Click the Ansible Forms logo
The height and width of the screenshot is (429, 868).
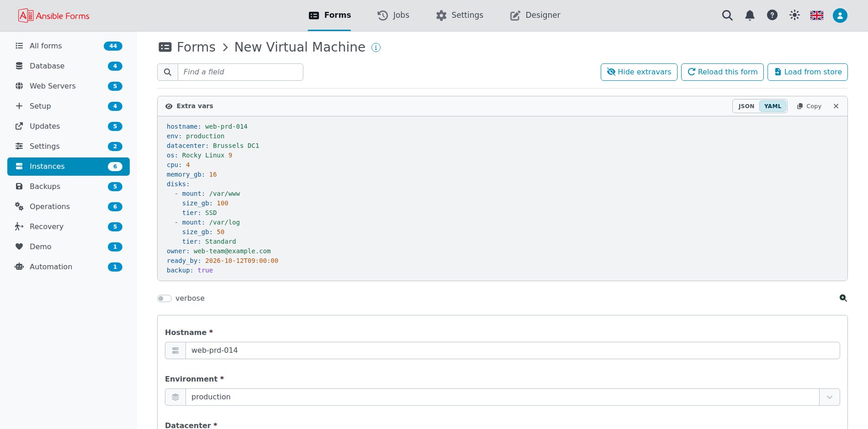pos(54,16)
